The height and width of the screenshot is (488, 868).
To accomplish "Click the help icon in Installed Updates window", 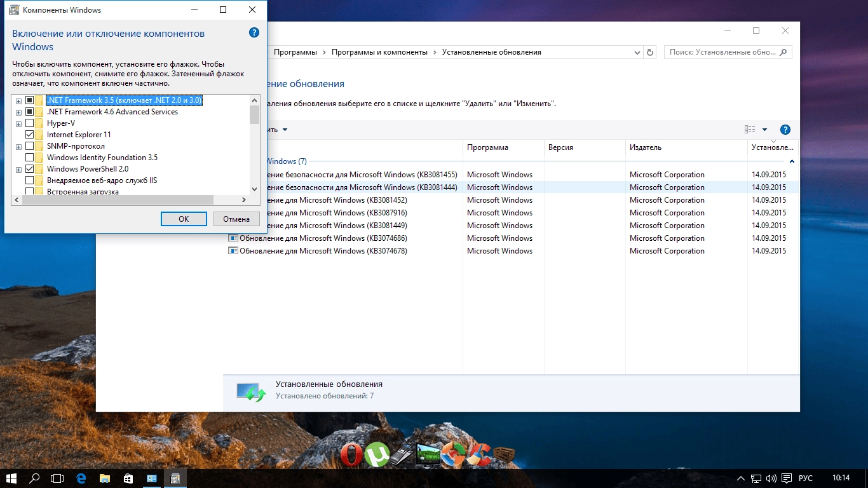I will pyautogui.click(x=785, y=130).
